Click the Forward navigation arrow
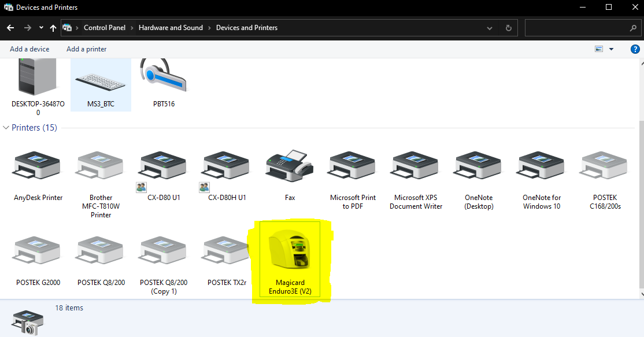The height and width of the screenshot is (337, 644). (28, 28)
